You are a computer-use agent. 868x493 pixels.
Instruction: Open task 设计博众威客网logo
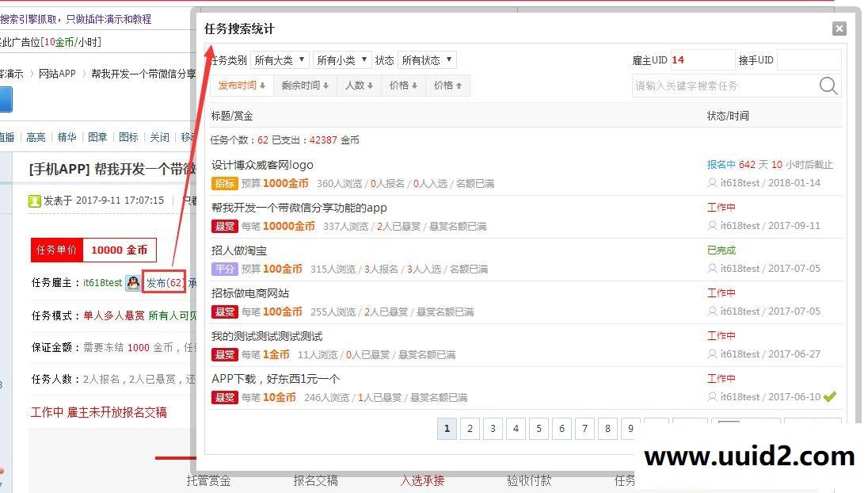coord(262,165)
